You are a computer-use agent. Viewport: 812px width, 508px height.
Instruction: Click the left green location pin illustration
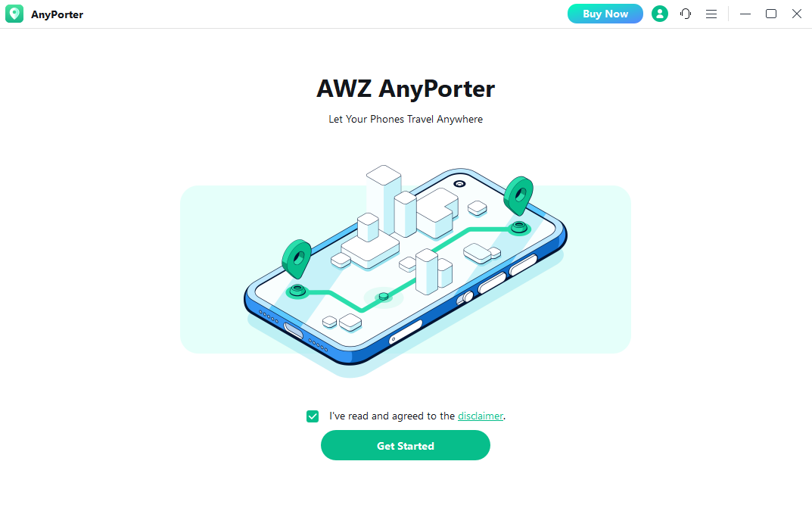pos(297,258)
